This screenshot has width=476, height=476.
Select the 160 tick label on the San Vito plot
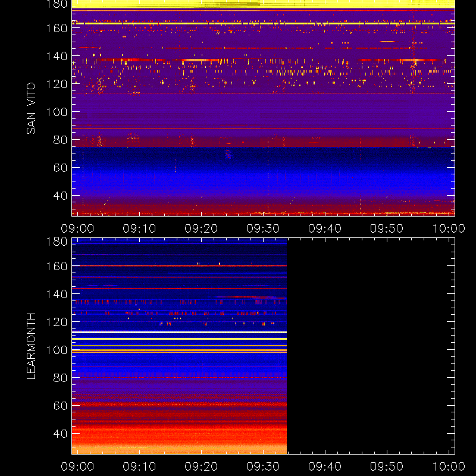pyautogui.click(x=57, y=28)
